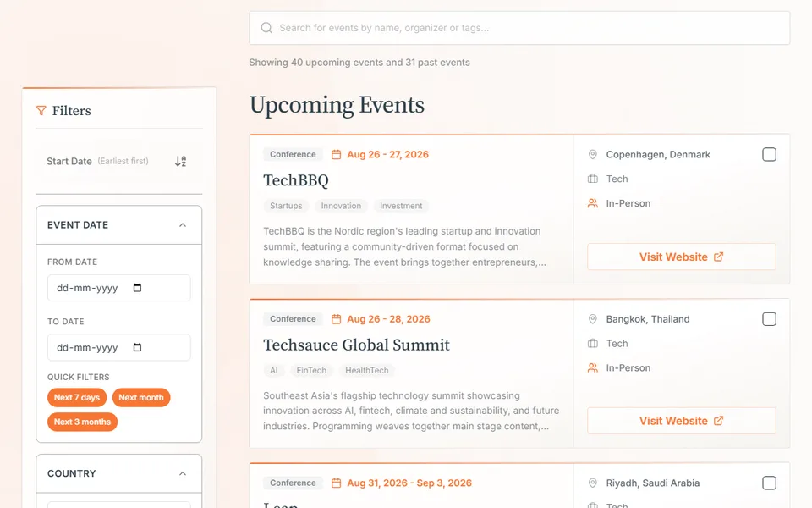The width and height of the screenshot is (812, 508).
Task: Focus the event search box
Action: click(519, 28)
